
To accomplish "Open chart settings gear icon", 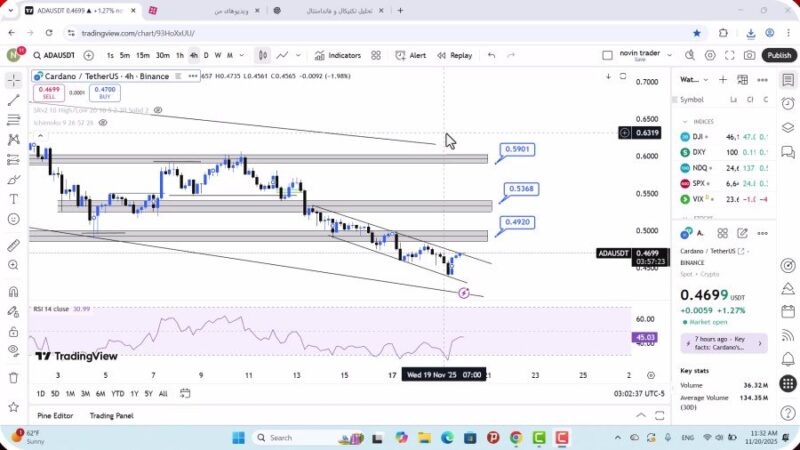I will [710, 56].
